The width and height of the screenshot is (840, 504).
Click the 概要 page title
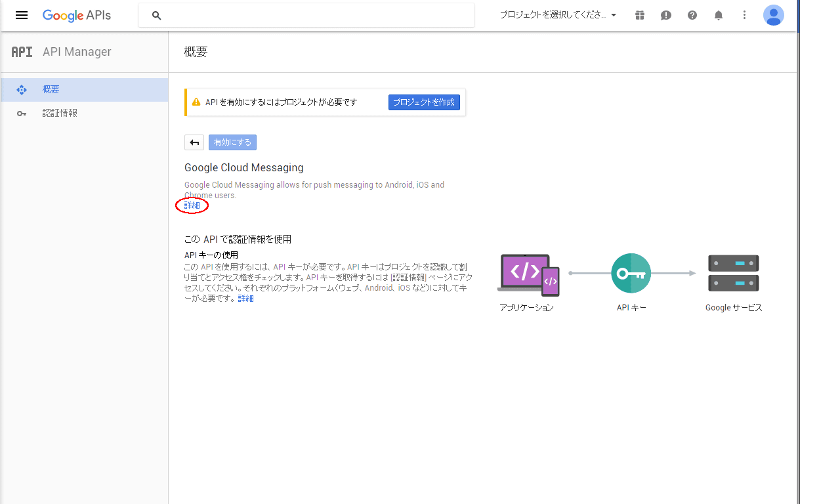coord(196,52)
